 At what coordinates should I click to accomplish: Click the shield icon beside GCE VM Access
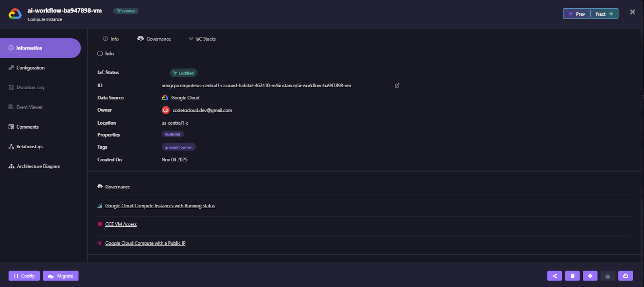(100, 224)
